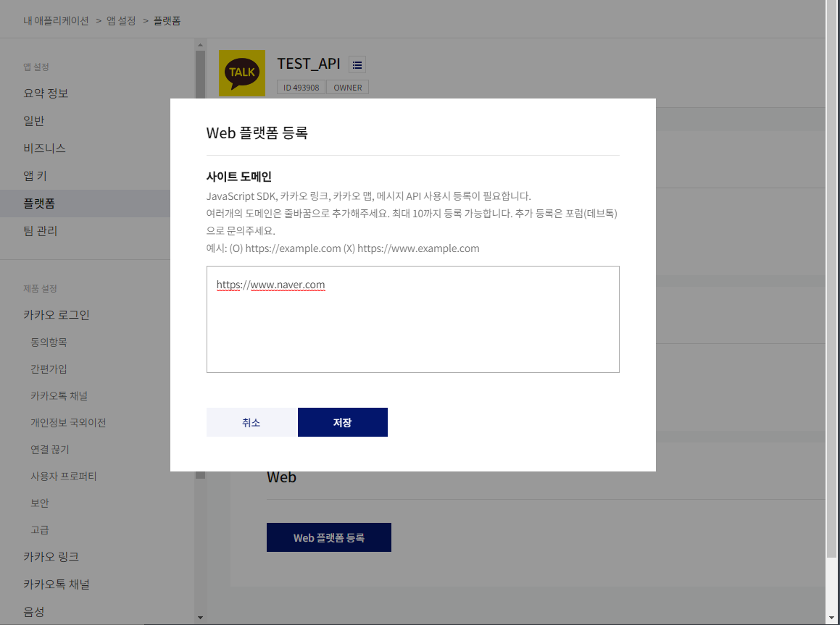The width and height of the screenshot is (840, 625).
Task: Select 플랫폼 in the breadcrumb
Action: (x=167, y=21)
